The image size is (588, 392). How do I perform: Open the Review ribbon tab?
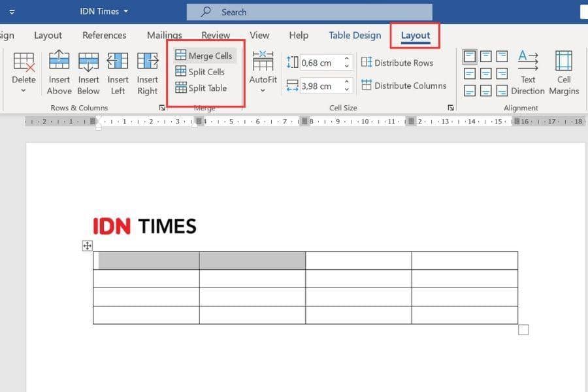pos(216,35)
